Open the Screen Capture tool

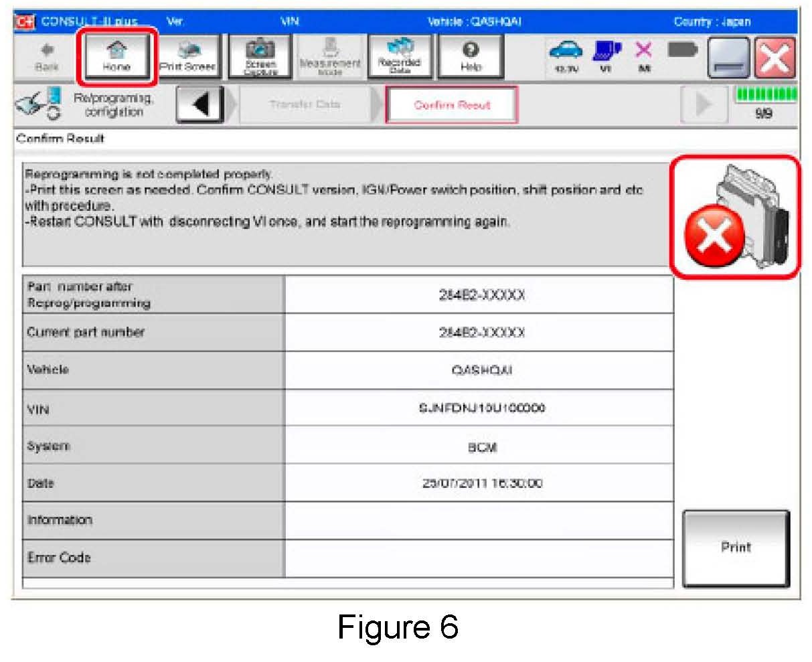[260, 57]
